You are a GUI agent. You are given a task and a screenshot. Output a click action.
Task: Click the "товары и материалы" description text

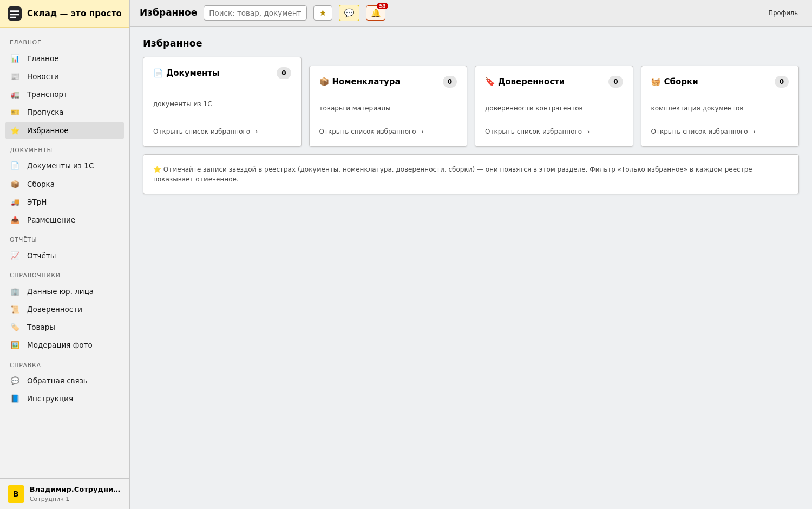coord(355,108)
